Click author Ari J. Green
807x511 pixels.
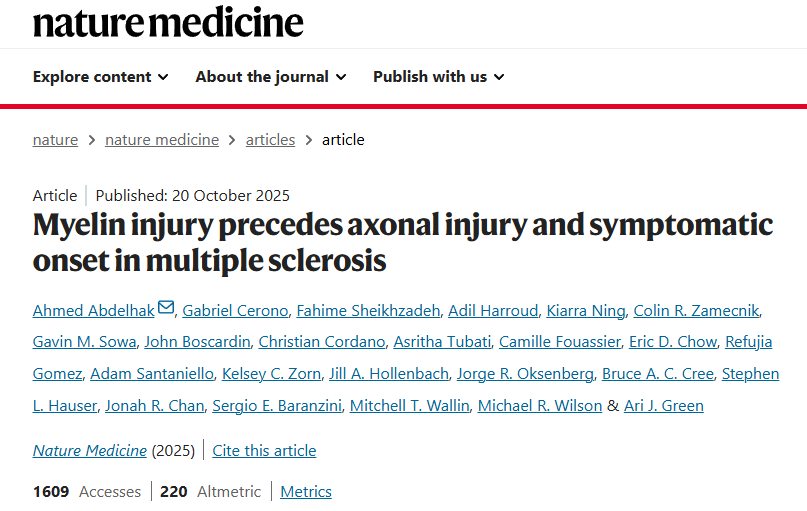coord(663,406)
